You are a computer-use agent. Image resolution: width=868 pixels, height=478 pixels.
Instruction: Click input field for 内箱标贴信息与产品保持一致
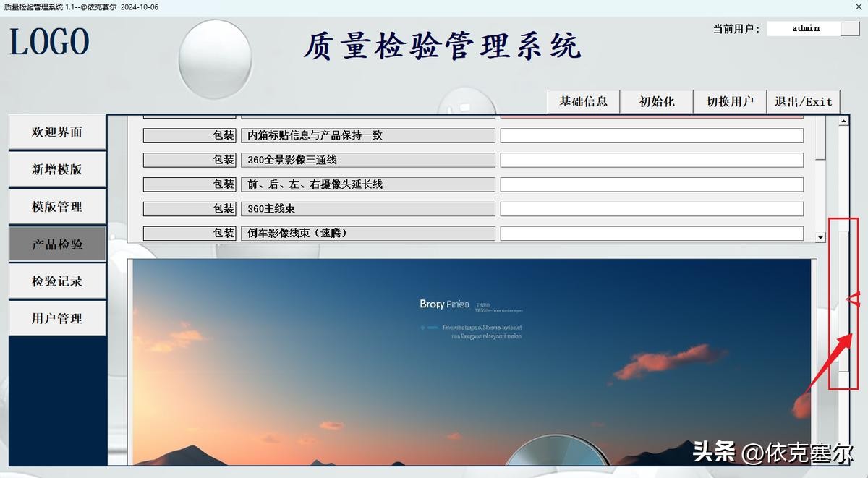[x=652, y=136]
